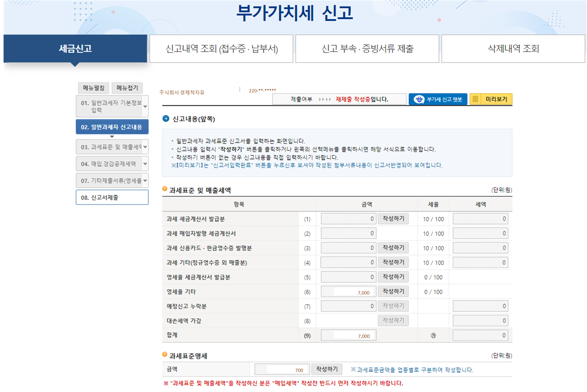Click the chatbot robot icon
The height and width of the screenshot is (392, 587).
click(419, 99)
